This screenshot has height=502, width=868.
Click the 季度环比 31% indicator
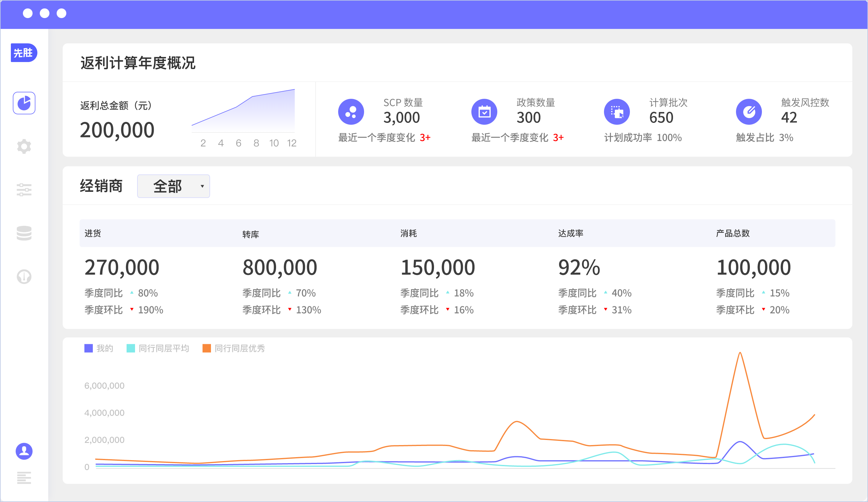[595, 310]
